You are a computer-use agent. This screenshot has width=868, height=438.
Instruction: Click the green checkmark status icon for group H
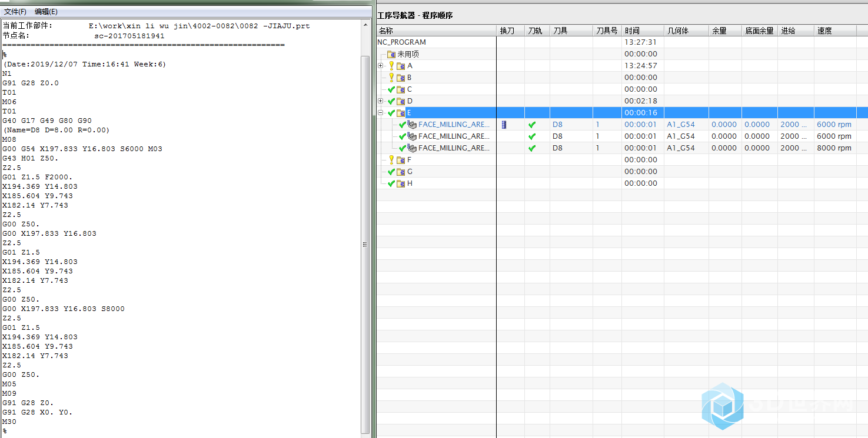(x=391, y=183)
